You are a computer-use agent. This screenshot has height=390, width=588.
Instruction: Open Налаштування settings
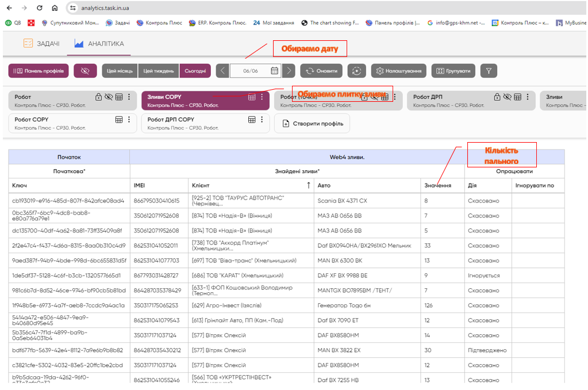pos(399,71)
